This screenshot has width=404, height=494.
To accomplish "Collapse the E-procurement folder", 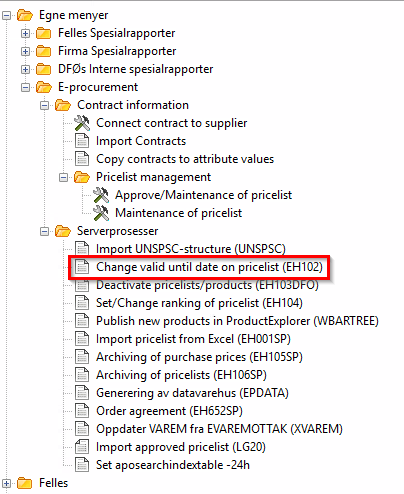I will 25,87.
